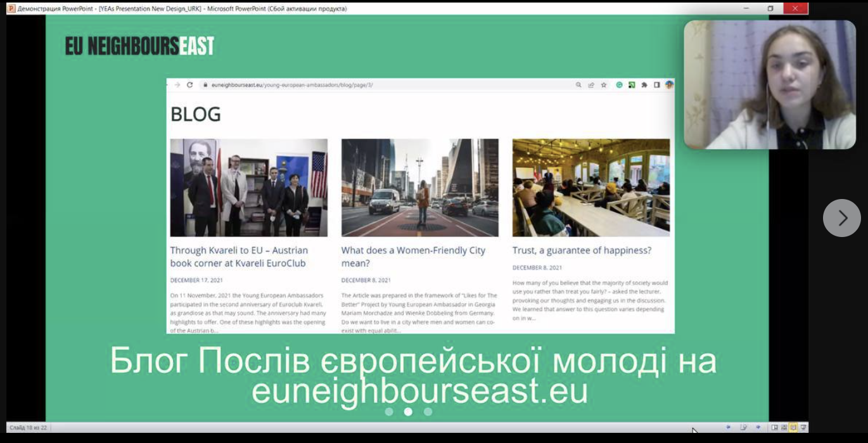Select the third carousel dot
The width and height of the screenshot is (868, 443).
428,411
